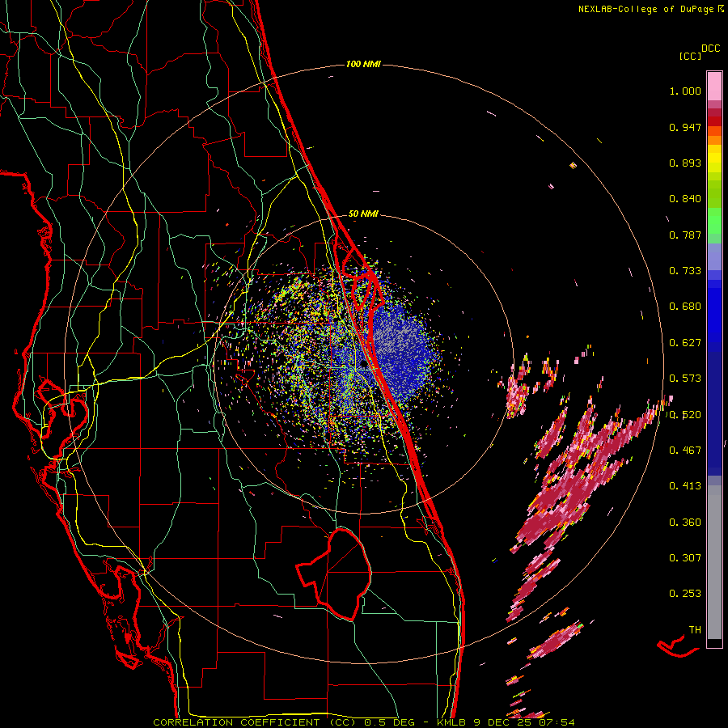
Task: Click the [CC] units label
Action: (691, 56)
